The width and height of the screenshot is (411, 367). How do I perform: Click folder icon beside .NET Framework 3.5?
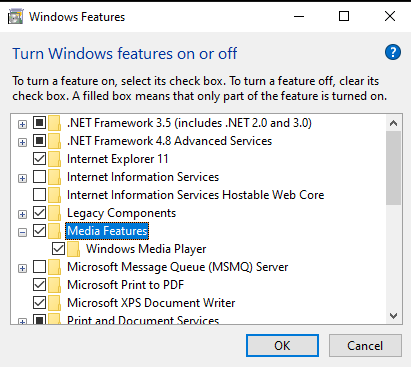coord(54,123)
